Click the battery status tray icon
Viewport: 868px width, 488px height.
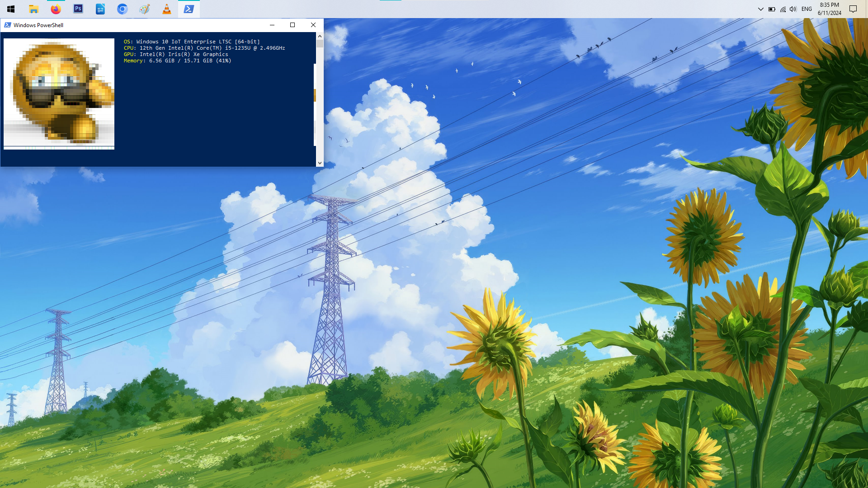[772, 9]
